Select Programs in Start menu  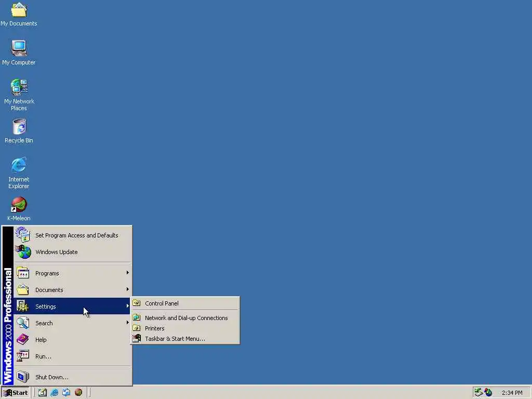[73, 273]
